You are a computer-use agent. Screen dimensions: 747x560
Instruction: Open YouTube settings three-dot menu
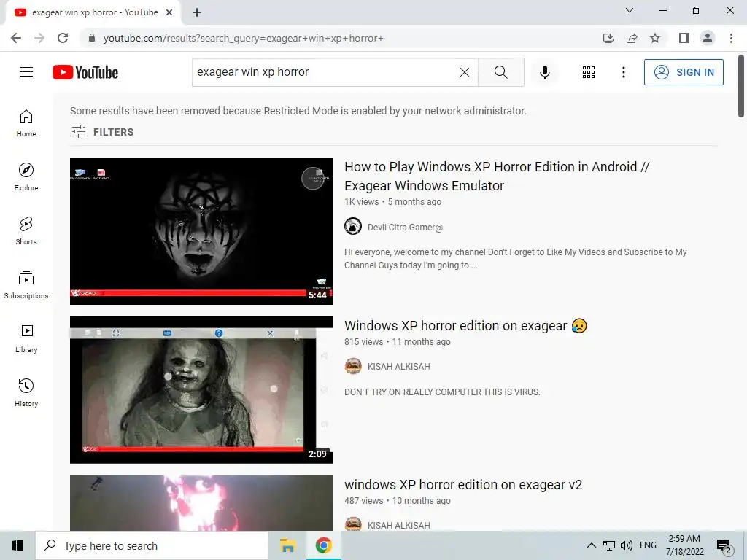pyautogui.click(x=623, y=72)
